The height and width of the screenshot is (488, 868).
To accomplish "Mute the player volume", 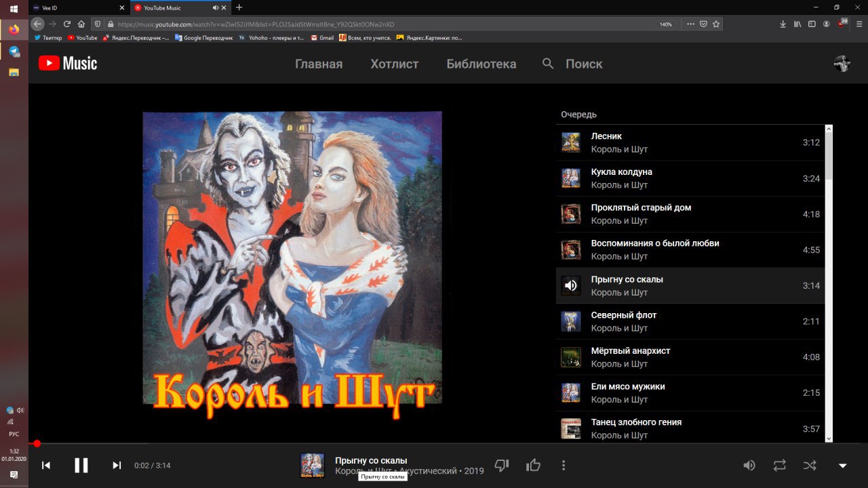I will click(749, 465).
